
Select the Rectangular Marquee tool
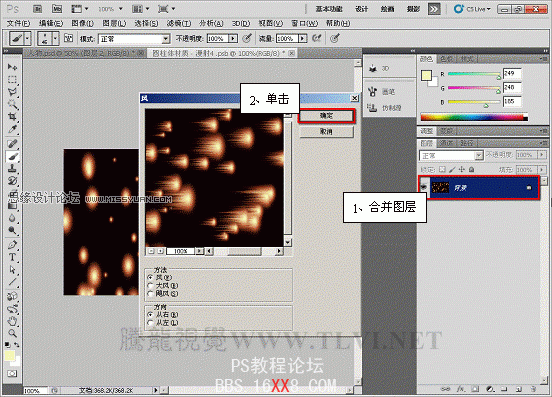tap(12, 80)
